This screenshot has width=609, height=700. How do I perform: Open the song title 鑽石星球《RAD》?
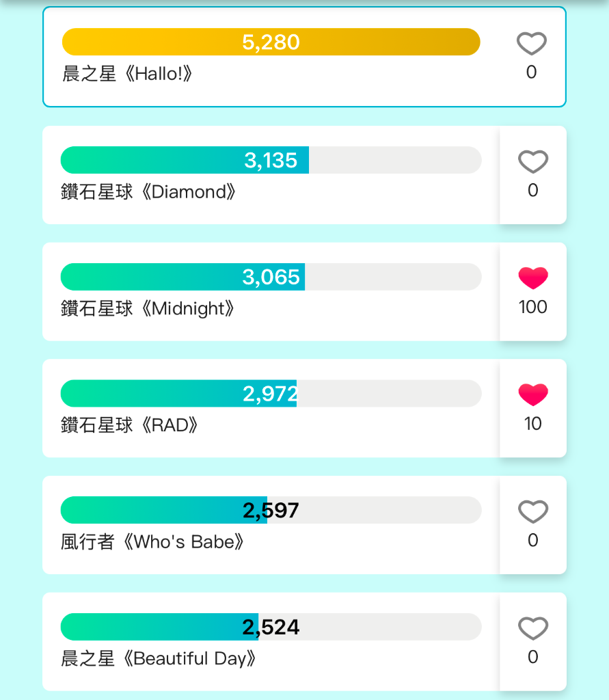point(129,425)
